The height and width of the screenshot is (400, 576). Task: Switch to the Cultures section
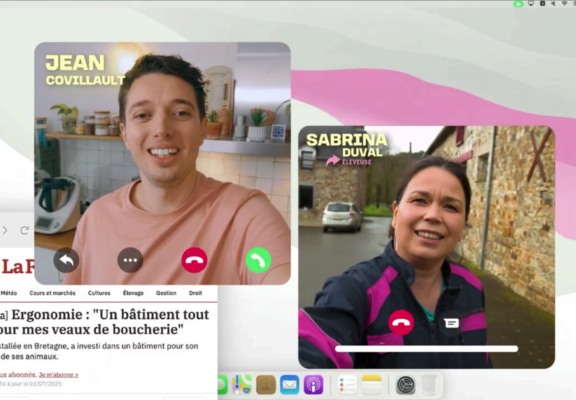pos(99,293)
